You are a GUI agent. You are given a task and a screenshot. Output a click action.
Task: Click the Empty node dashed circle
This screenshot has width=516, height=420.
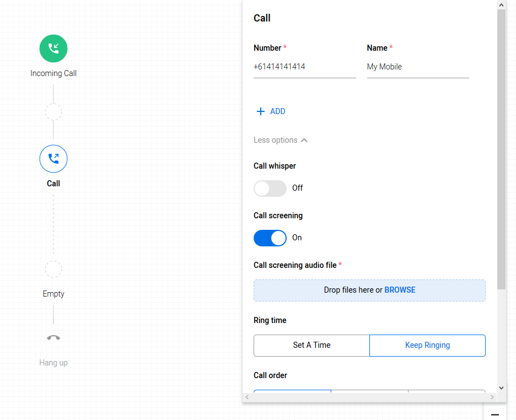click(53, 269)
